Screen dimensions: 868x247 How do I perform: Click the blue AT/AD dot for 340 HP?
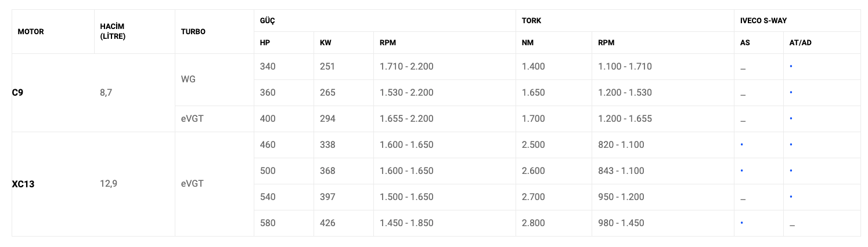pyautogui.click(x=791, y=67)
